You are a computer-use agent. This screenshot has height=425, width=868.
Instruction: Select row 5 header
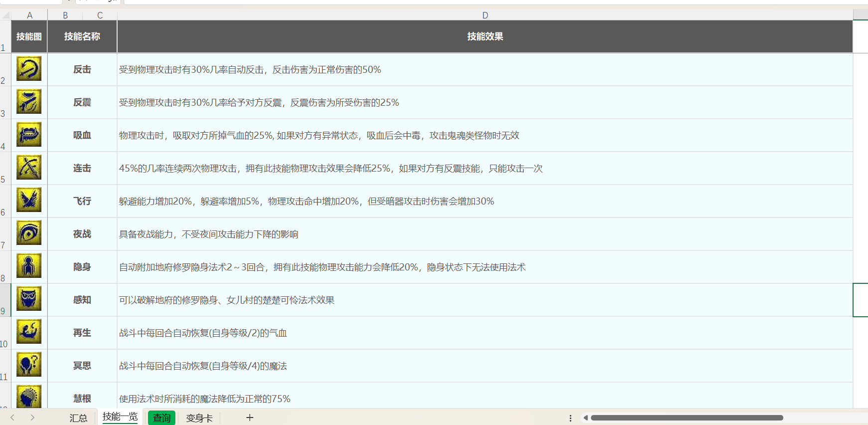pos(5,168)
